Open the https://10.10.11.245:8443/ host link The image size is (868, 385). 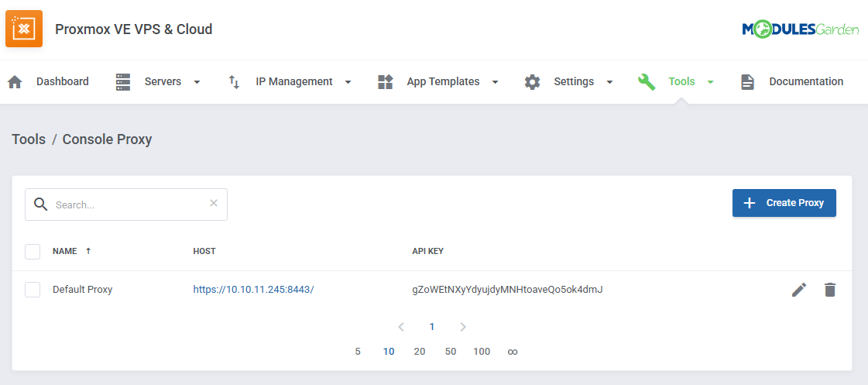coord(253,290)
